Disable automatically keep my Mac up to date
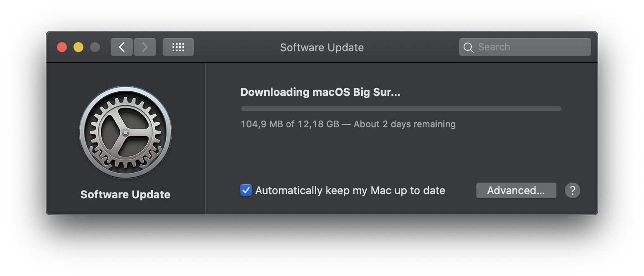This screenshot has height=276, width=644. [x=246, y=190]
